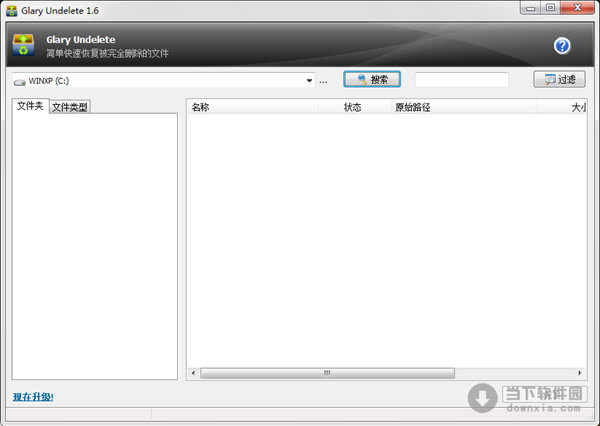Screen dimensions: 600x426
Task: Minimize the Glary Undelete window
Action: (x=530, y=8)
